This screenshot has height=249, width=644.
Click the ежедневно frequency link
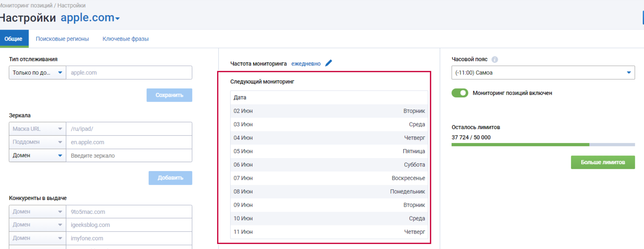[x=306, y=64]
